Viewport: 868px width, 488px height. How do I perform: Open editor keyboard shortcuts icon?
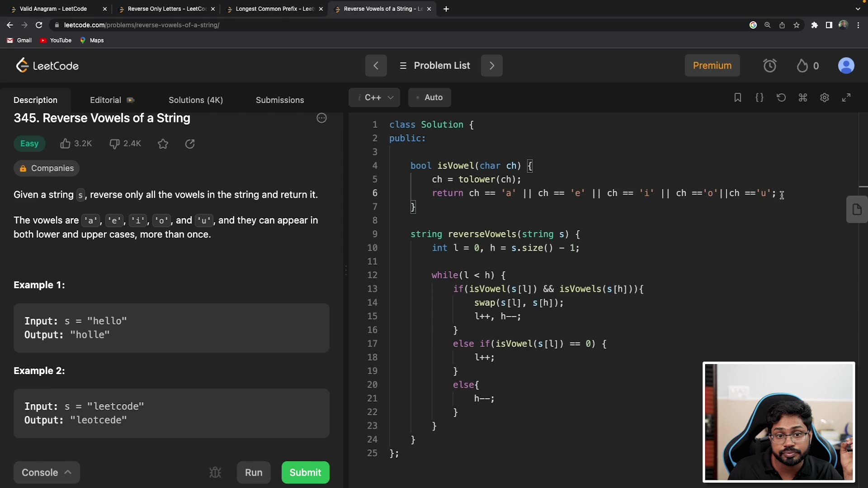[x=803, y=98]
